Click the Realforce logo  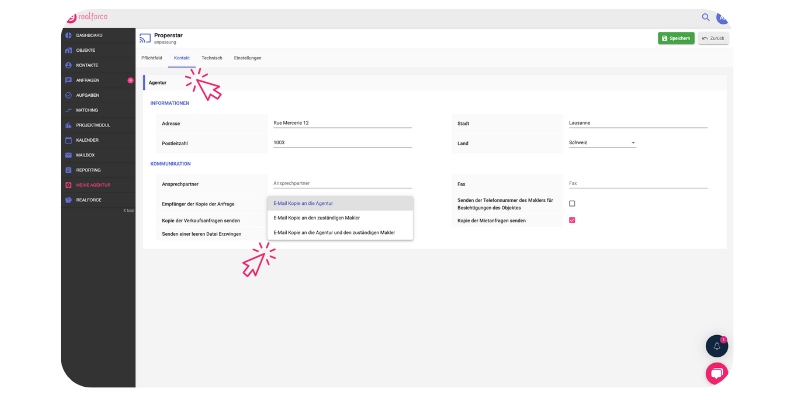point(87,17)
